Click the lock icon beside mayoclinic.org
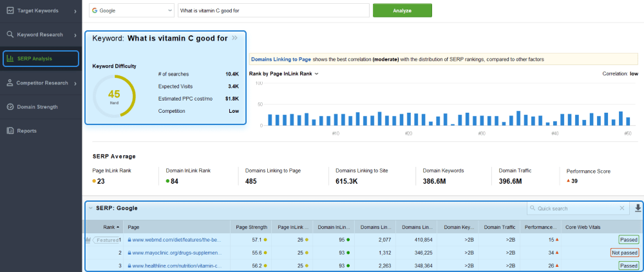Image resolution: width=644 pixels, height=272 pixels. click(130, 253)
